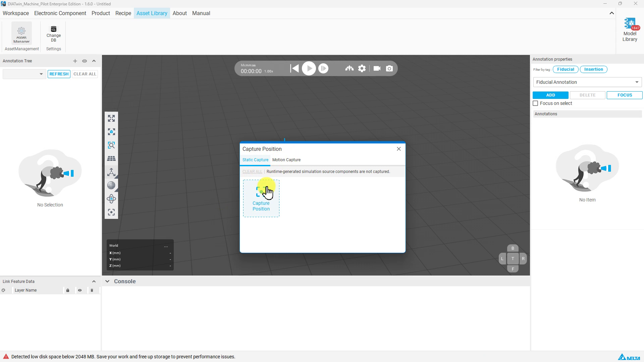Click the REFRESH button in Annotation Tree
The width and height of the screenshot is (644, 362).
coord(59,74)
